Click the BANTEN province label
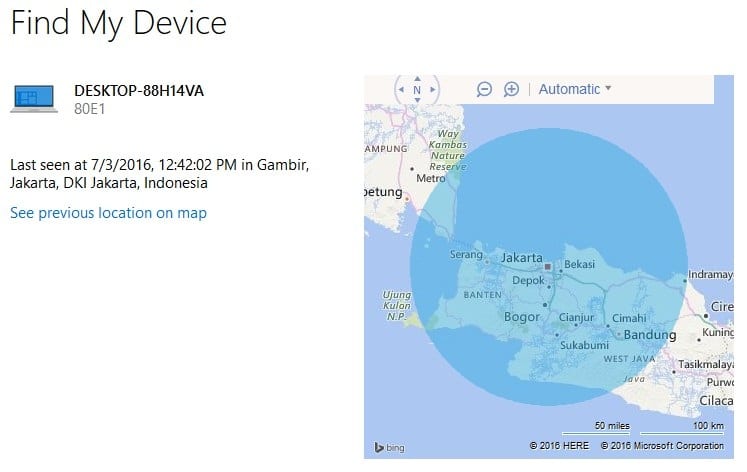The image size is (747, 472). click(x=483, y=295)
